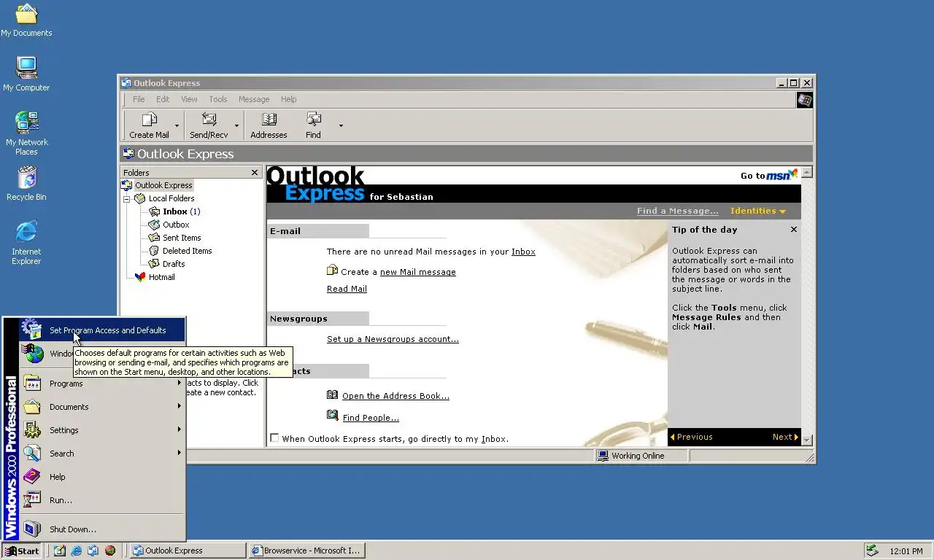Screen dimensions: 934x560
Task: Click the Start button
Action: point(21,551)
